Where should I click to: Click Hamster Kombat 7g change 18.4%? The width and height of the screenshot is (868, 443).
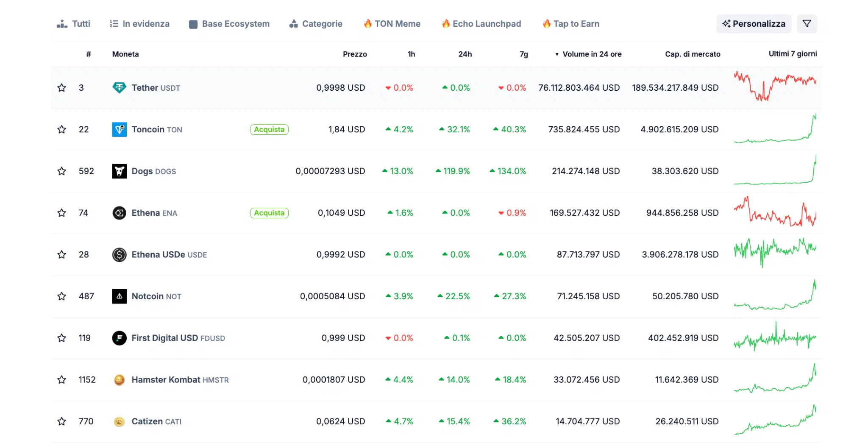coord(511,380)
